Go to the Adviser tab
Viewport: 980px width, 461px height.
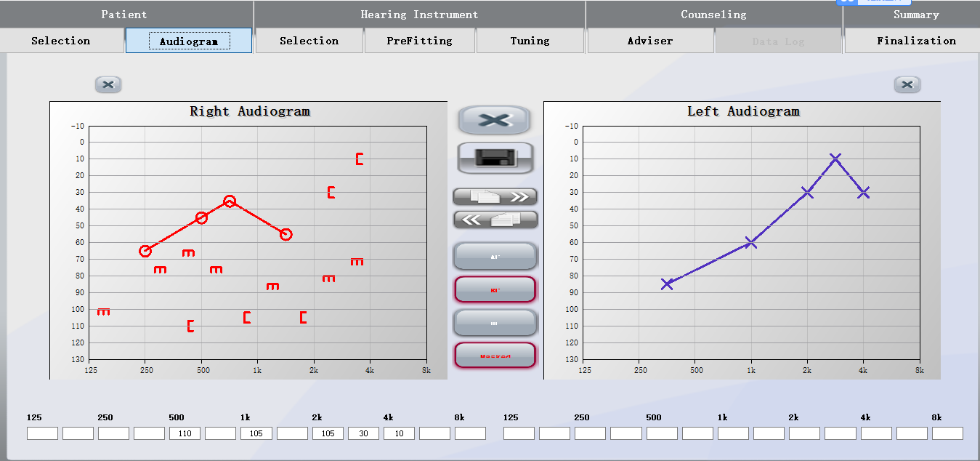coord(649,41)
